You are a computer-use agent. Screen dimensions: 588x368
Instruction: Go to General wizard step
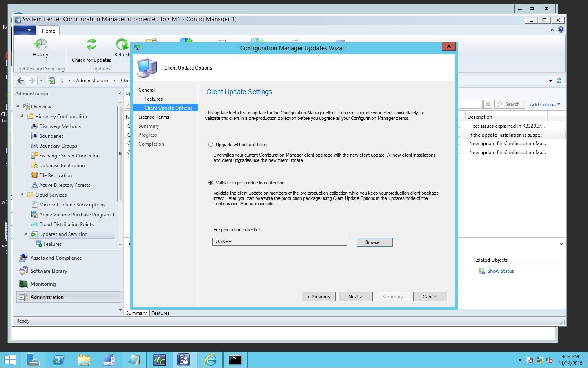[x=147, y=90]
